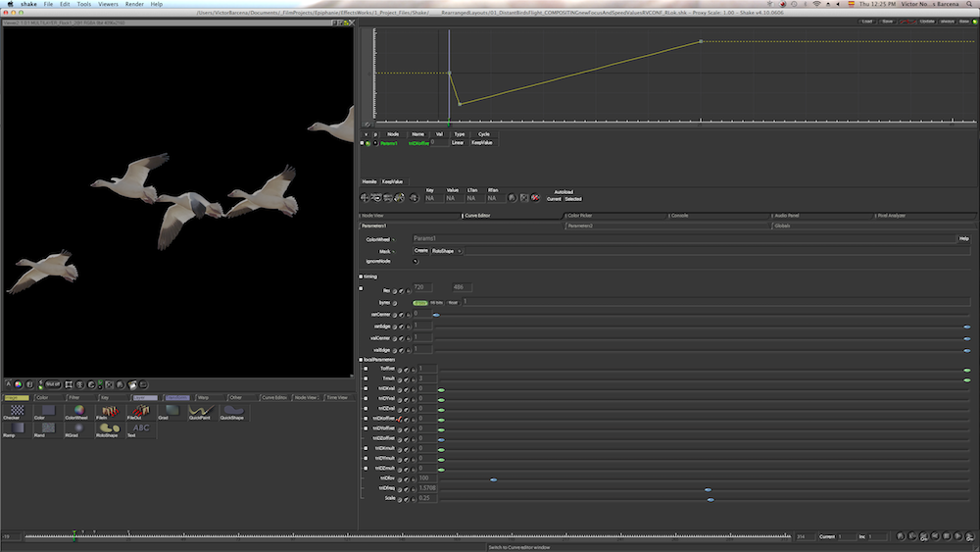Collapse the localParameters group

(x=361, y=360)
